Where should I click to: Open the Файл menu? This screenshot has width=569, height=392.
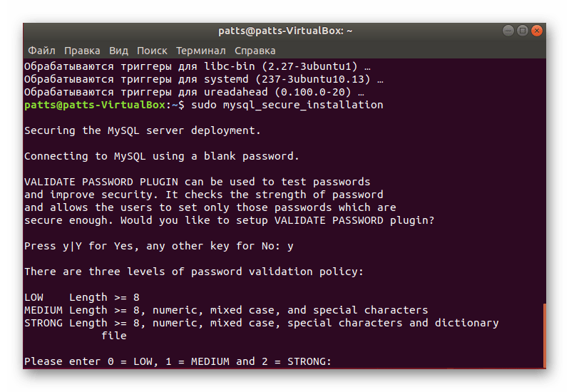click(42, 51)
